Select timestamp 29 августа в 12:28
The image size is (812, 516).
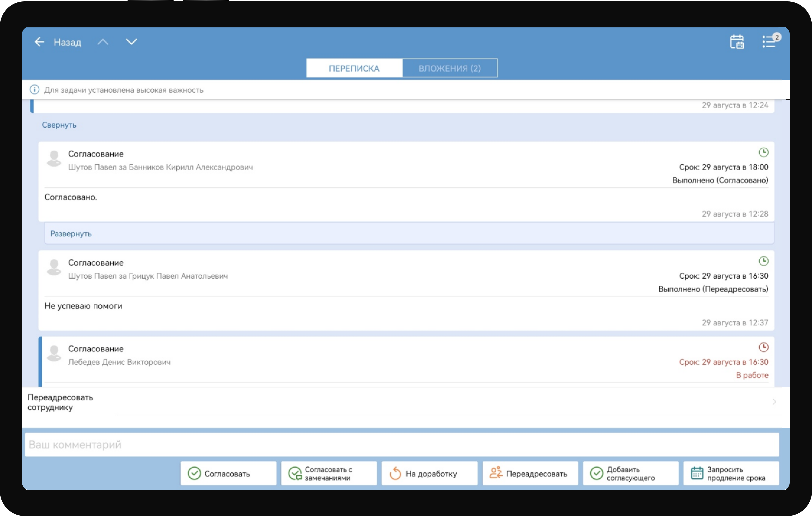point(735,214)
